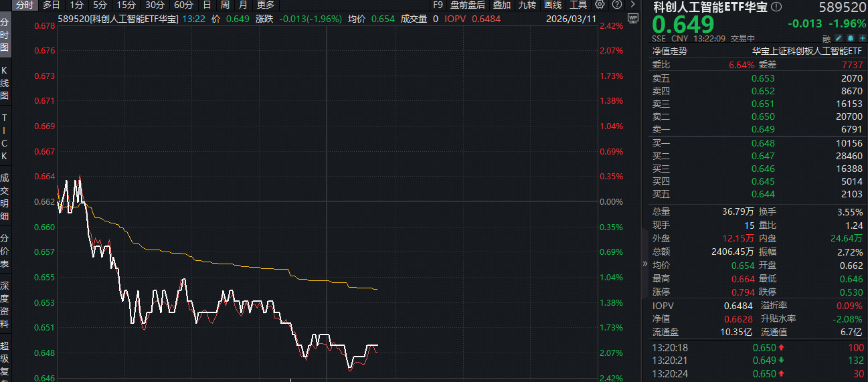Click the help question mark icon

tap(616, 5)
